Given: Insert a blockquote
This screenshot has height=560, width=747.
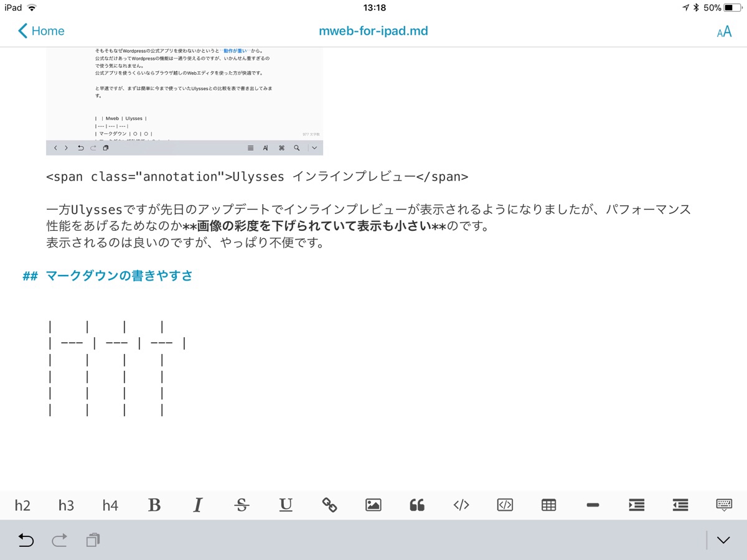Looking at the screenshot, I should pyautogui.click(x=417, y=505).
